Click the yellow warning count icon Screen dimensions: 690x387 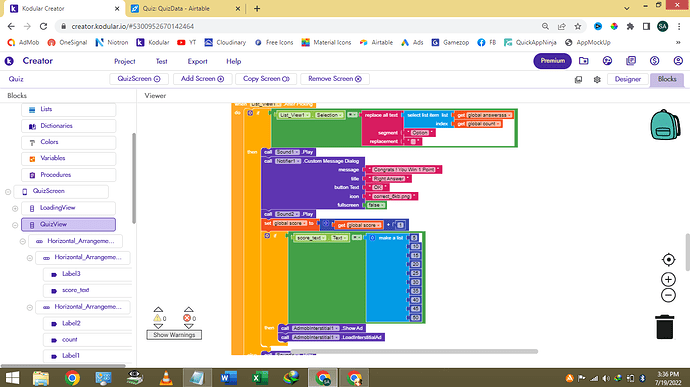[x=157, y=318]
